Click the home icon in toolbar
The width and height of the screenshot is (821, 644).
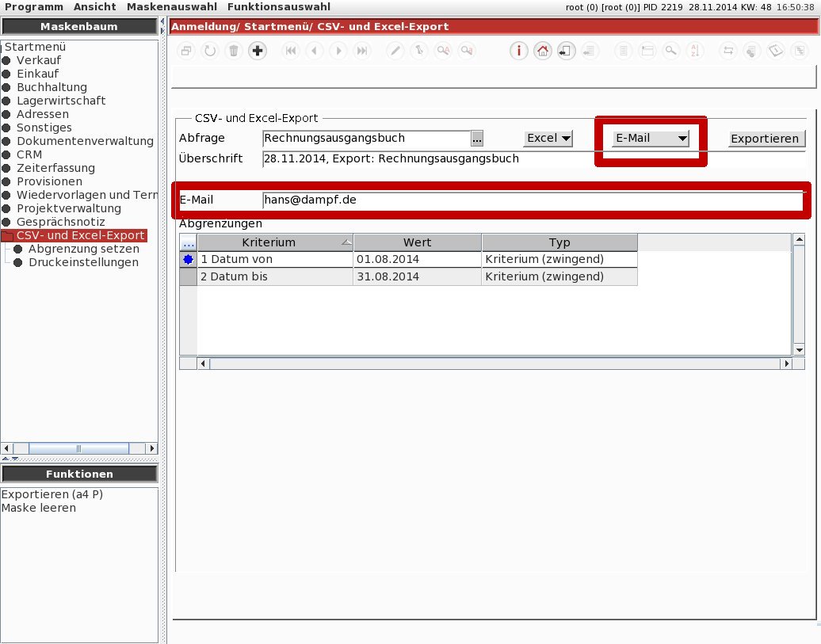(542, 51)
